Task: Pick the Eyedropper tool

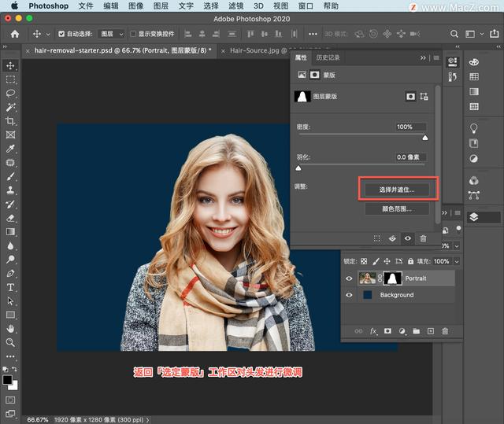Action: point(11,149)
